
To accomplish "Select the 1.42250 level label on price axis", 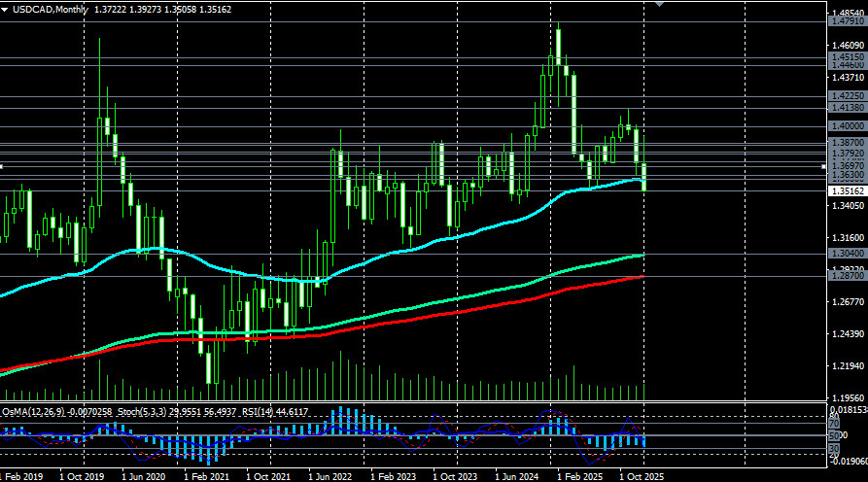I will 847,96.
